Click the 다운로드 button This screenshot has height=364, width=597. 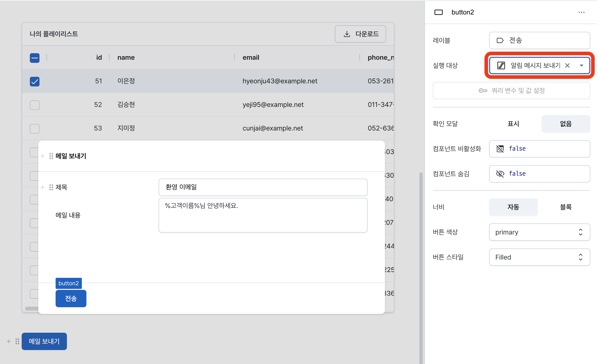click(x=360, y=34)
